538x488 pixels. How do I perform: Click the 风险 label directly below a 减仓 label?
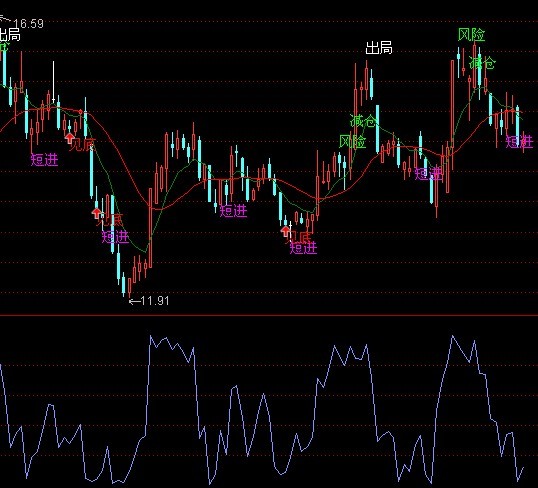point(352,141)
